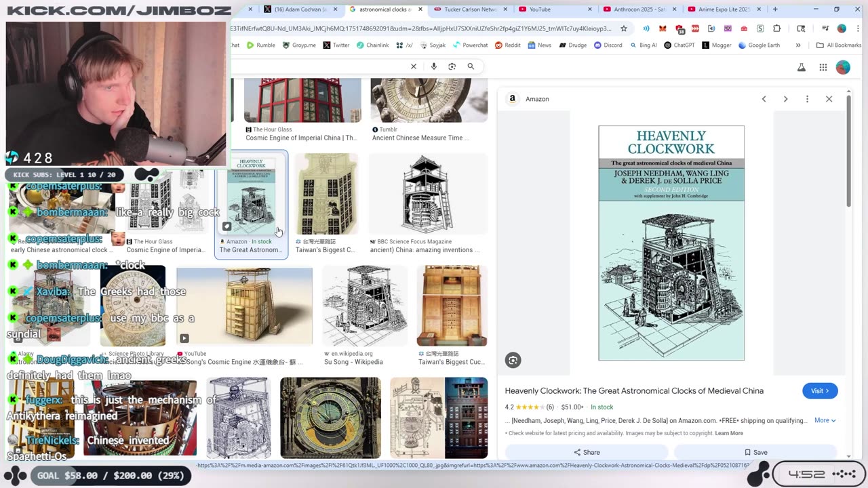Go to the previous image in preview
Viewport: 868px width, 488px height.
click(764, 99)
